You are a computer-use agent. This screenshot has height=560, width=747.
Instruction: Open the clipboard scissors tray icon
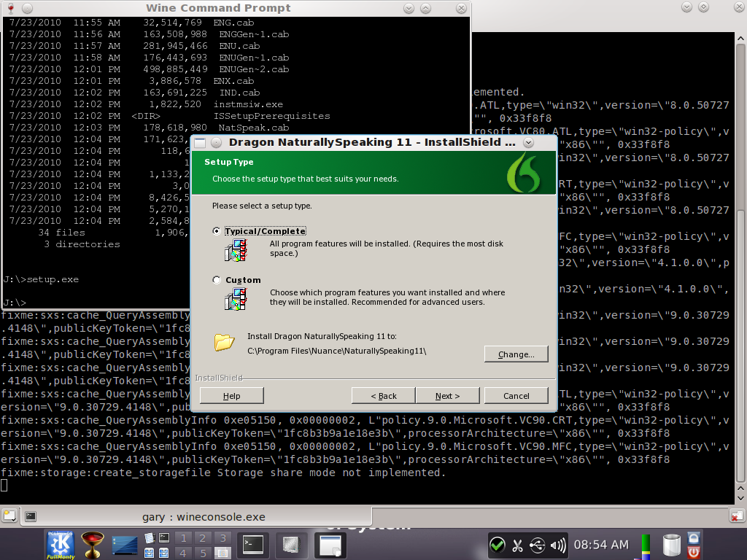[517, 545]
